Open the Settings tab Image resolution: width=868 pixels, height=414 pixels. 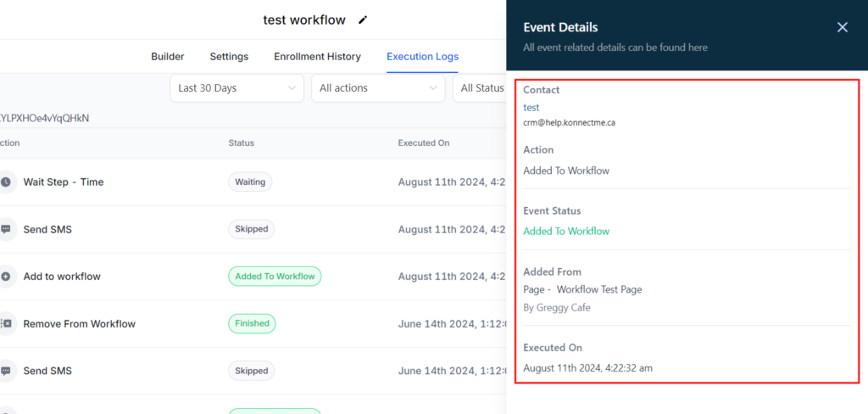229,57
